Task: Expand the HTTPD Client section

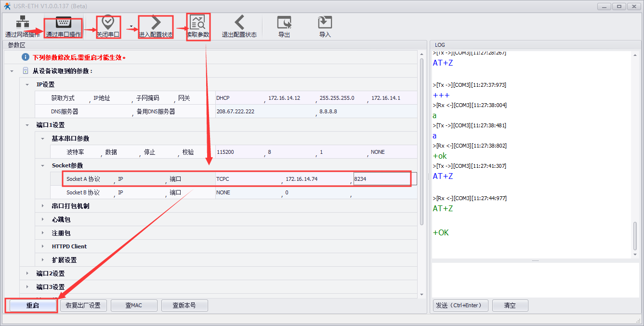Action: (x=43, y=246)
